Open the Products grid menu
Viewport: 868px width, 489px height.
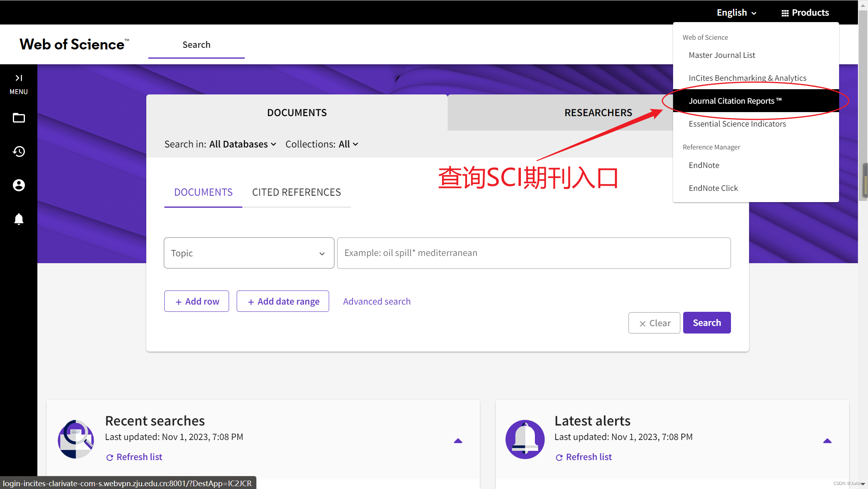pyautogui.click(x=805, y=12)
